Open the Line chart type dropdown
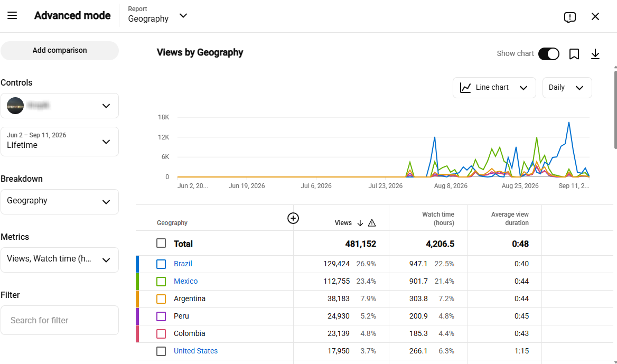The image size is (617, 364). (494, 87)
